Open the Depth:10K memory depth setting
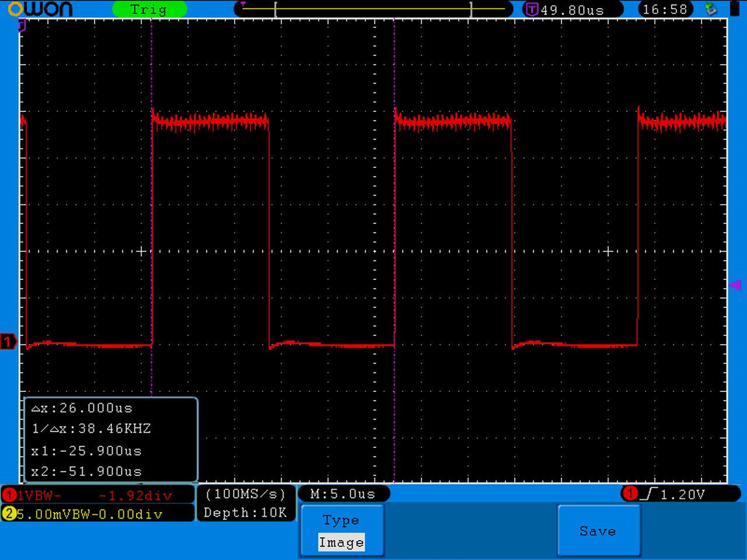 [x=245, y=513]
